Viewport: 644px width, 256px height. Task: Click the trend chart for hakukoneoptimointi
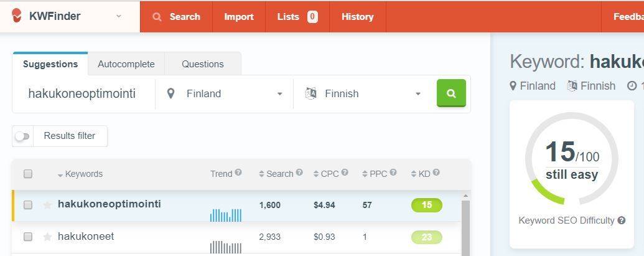pos(226,216)
